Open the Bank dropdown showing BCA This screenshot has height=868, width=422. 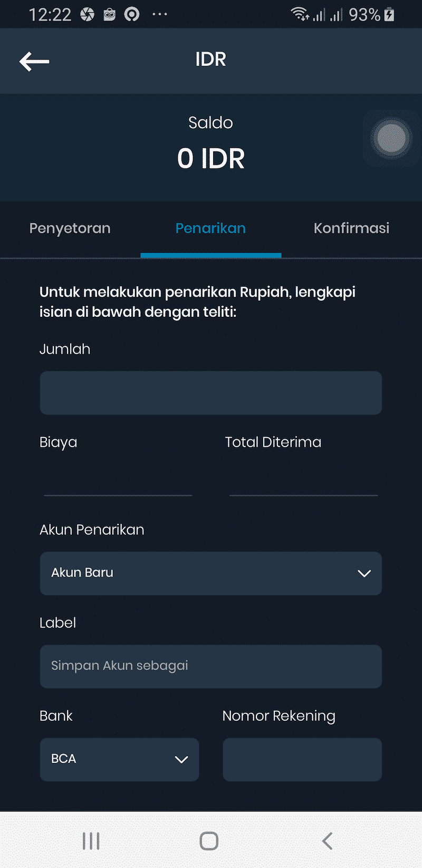click(x=119, y=760)
